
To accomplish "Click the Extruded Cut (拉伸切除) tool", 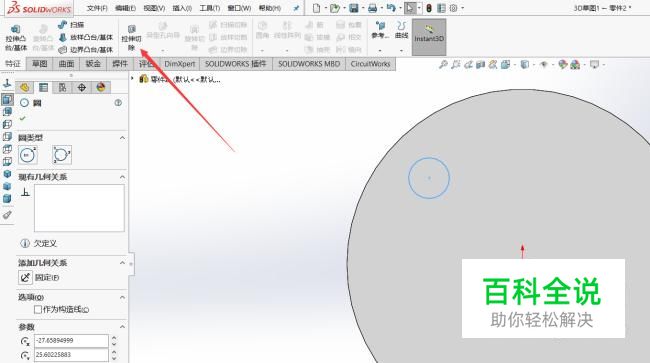I will [x=131, y=38].
